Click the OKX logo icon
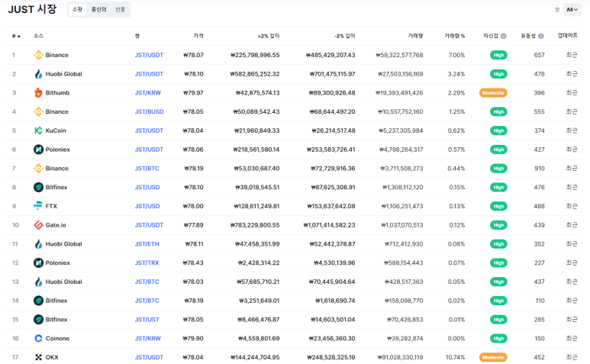Viewport: 590px width, 364px height. (38, 357)
